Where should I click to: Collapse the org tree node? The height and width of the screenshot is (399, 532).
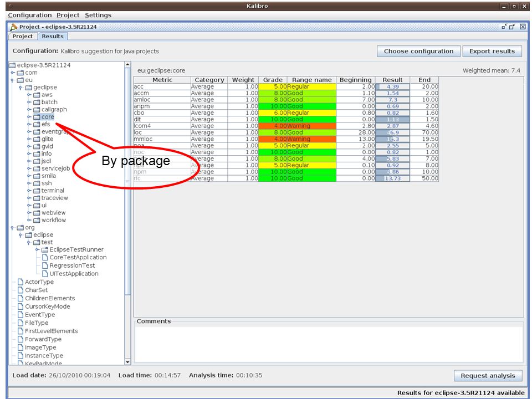pyautogui.click(x=13, y=228)
